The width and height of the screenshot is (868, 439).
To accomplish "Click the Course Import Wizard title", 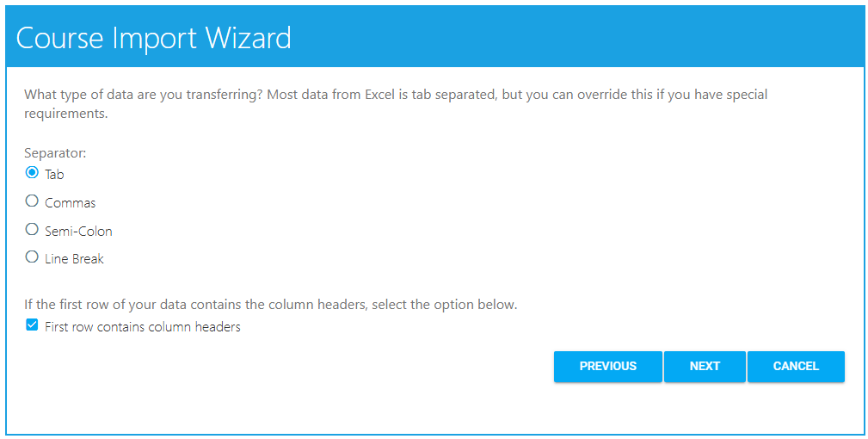I will [x=154, y=38].
